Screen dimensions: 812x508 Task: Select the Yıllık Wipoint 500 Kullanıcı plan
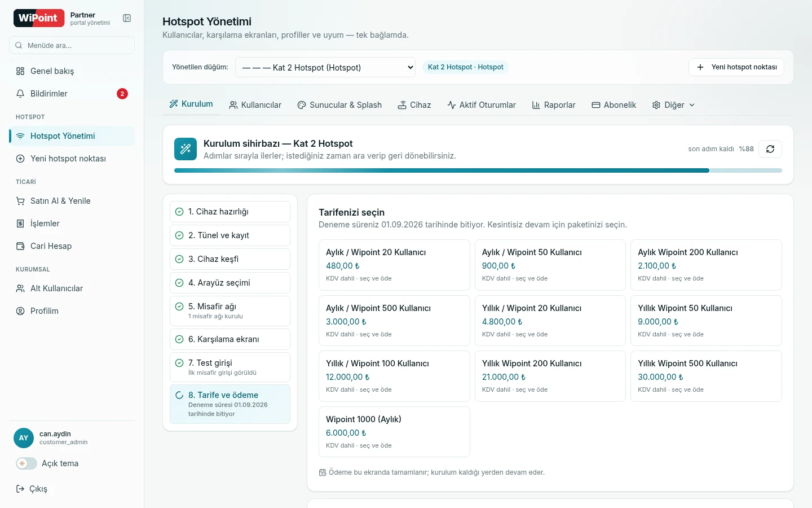pos(706,376)
